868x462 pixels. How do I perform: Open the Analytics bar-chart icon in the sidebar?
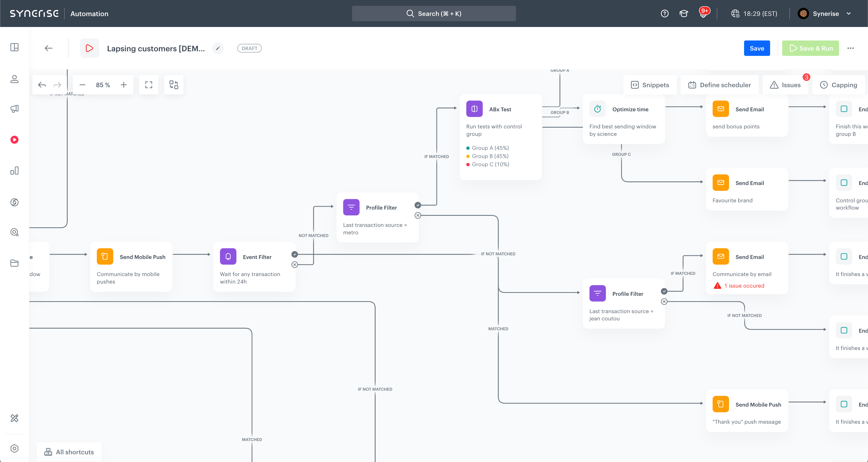pos(14,170)
